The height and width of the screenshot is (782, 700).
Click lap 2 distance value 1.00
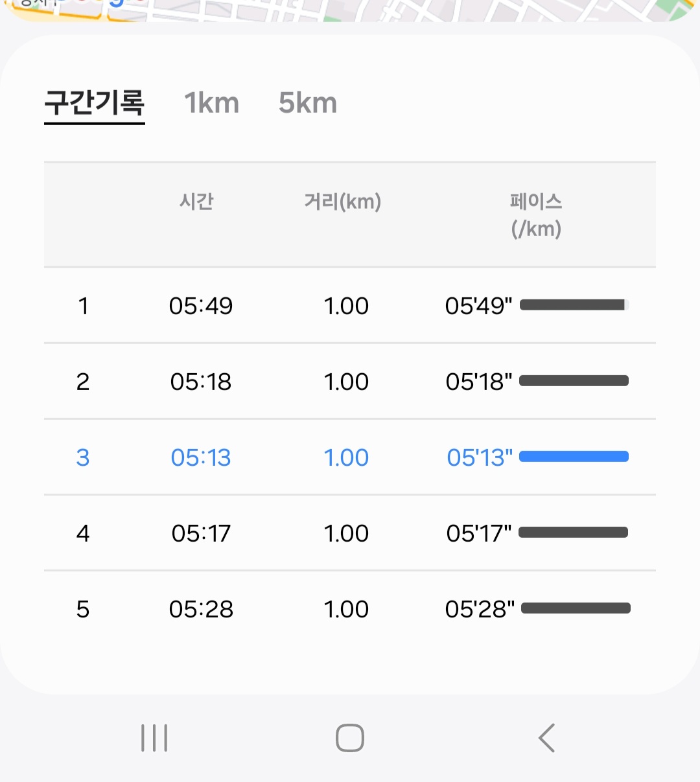(x=346, y=382)
